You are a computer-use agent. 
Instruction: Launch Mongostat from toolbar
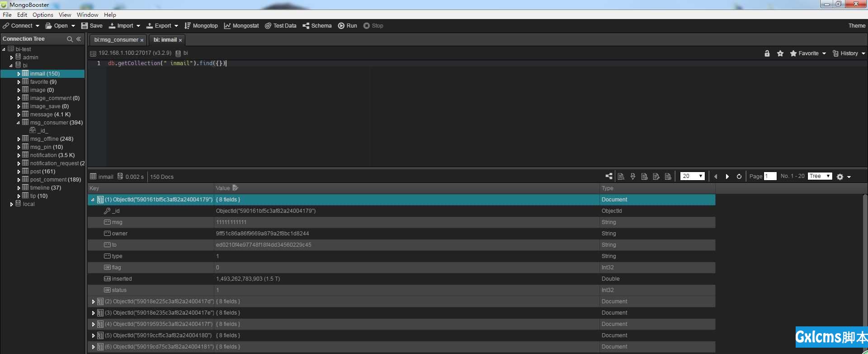tap(241, 26)
